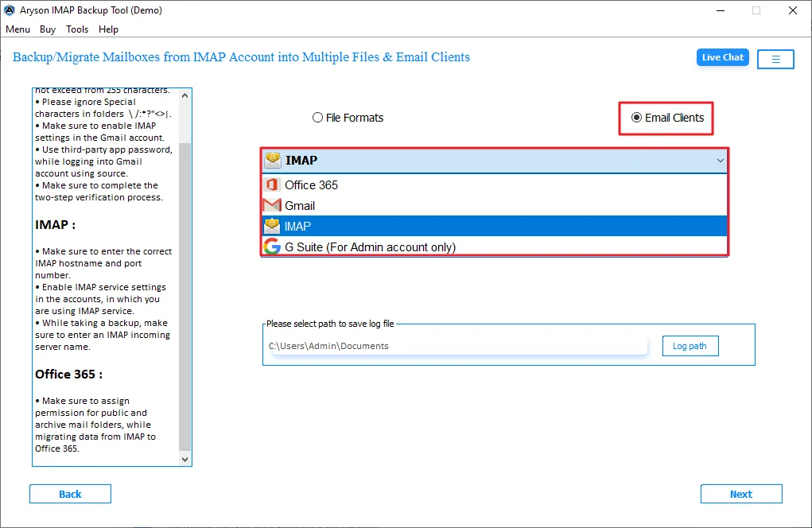Click the 'Office 365 :' heading in instructions
Image resolution: width=812 pixels, height=528 pixels.
[69, 375]
